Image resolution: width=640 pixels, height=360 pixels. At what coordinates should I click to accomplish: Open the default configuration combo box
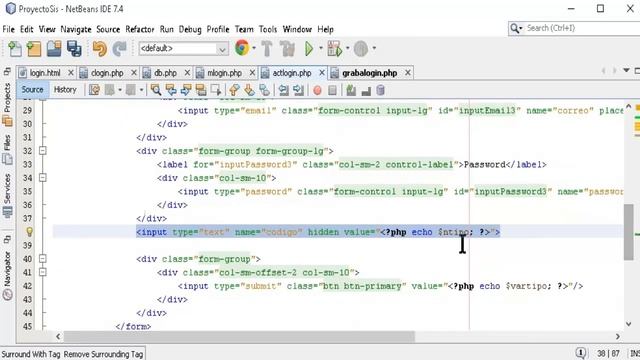tap(183, 49)
